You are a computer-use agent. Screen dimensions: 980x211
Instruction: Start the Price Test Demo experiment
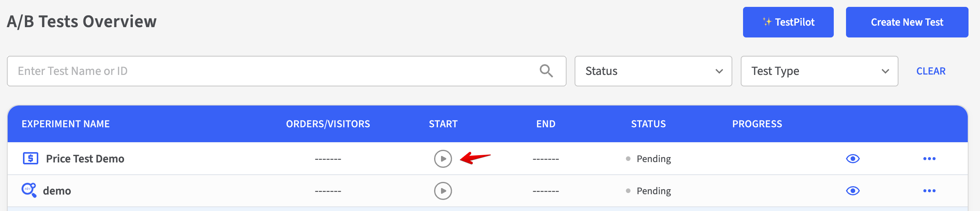(443, 159)
